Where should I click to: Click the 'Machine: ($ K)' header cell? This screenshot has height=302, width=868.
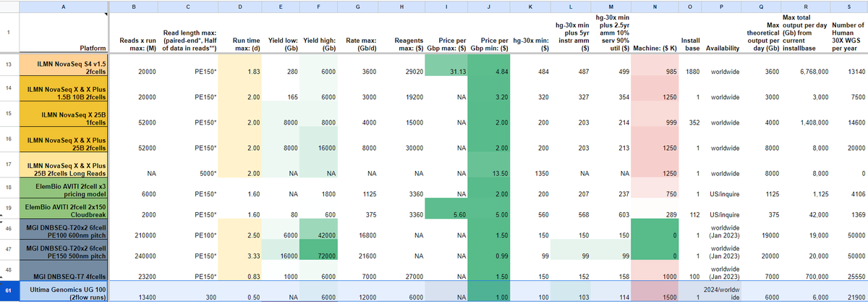(655, 33)
